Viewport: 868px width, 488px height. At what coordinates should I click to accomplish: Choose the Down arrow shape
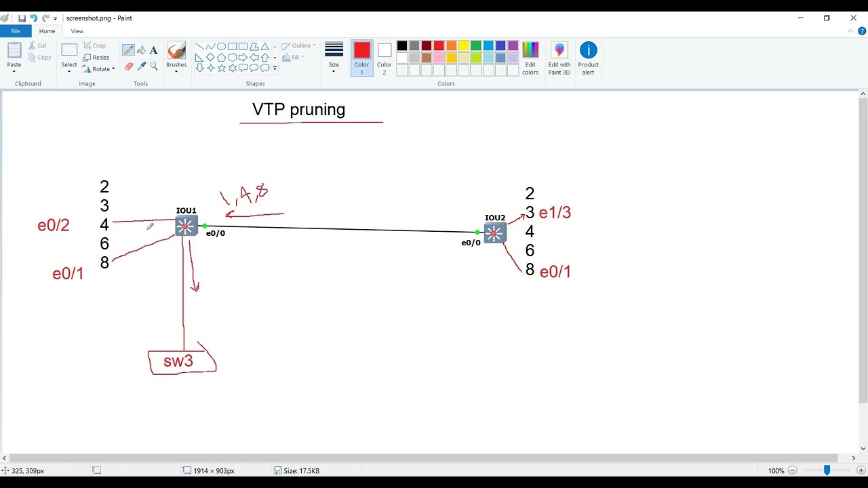[199, 68]
